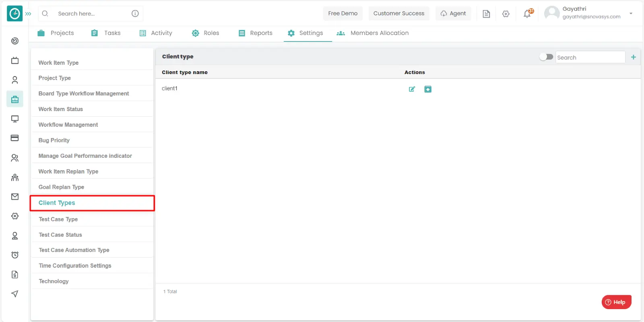Open the mail envelope sidebar icon
This screenshot has height=322, width=644.
[x=15, y=196]
